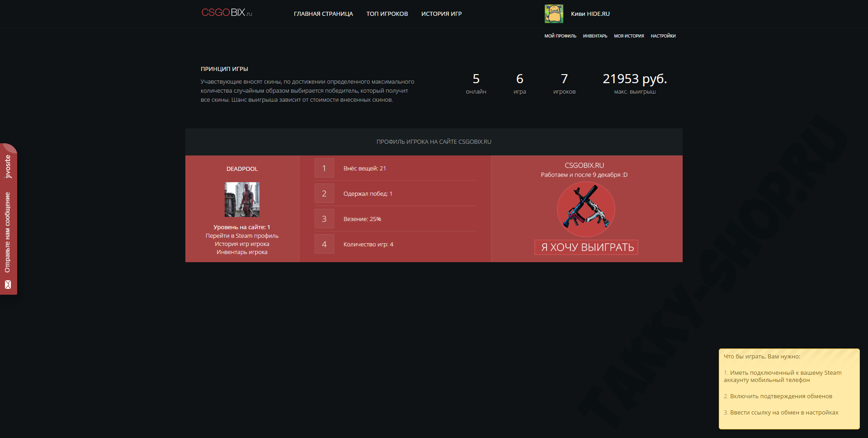Click the Qiwi wallet avatar icon

[x=553, y=13]
